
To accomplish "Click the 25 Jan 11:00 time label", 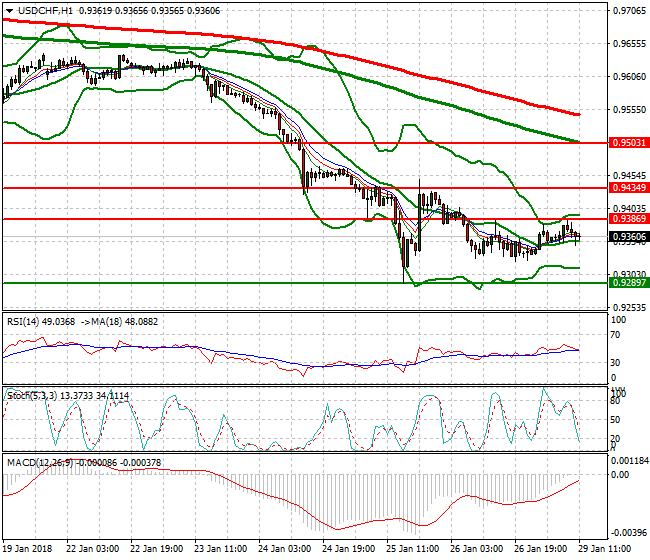I will [x=412, y=549].
